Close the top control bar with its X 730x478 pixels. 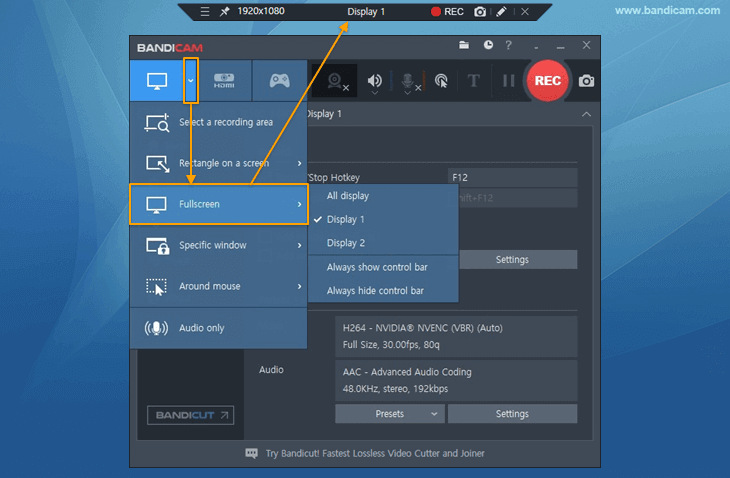pyautogui.click(x=525, y=12)
